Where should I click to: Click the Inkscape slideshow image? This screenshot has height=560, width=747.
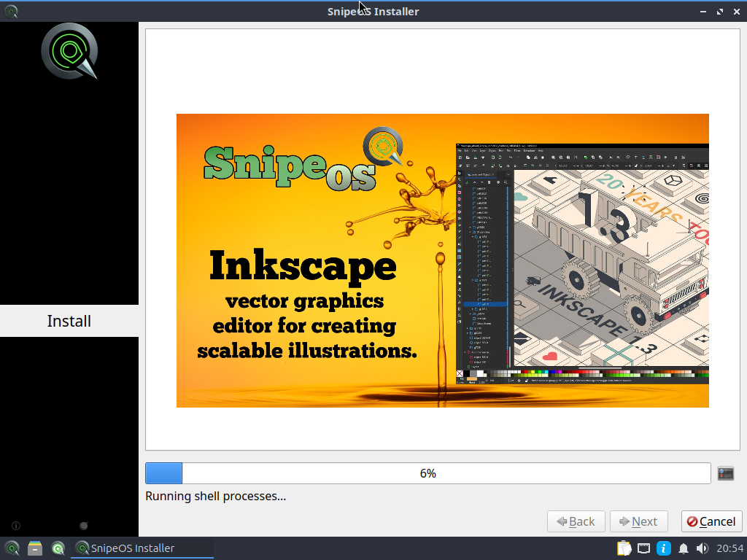[443, 260]
